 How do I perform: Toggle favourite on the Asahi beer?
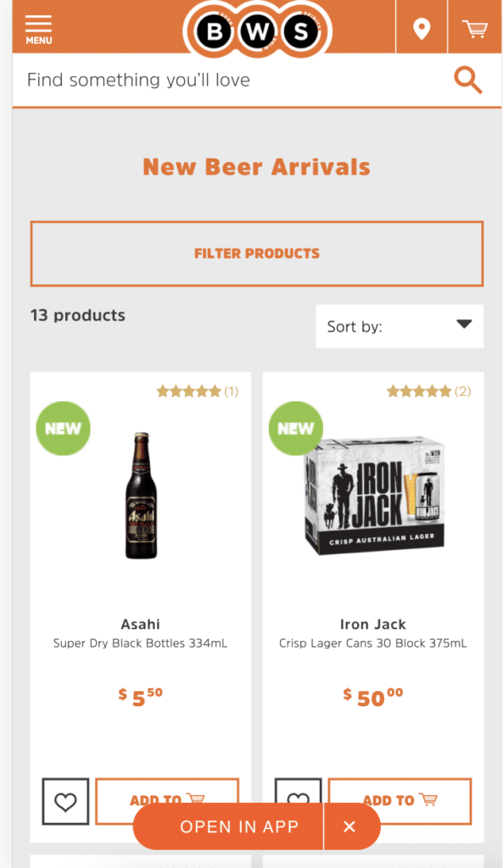pyautogui.click(x=65, y=800)
